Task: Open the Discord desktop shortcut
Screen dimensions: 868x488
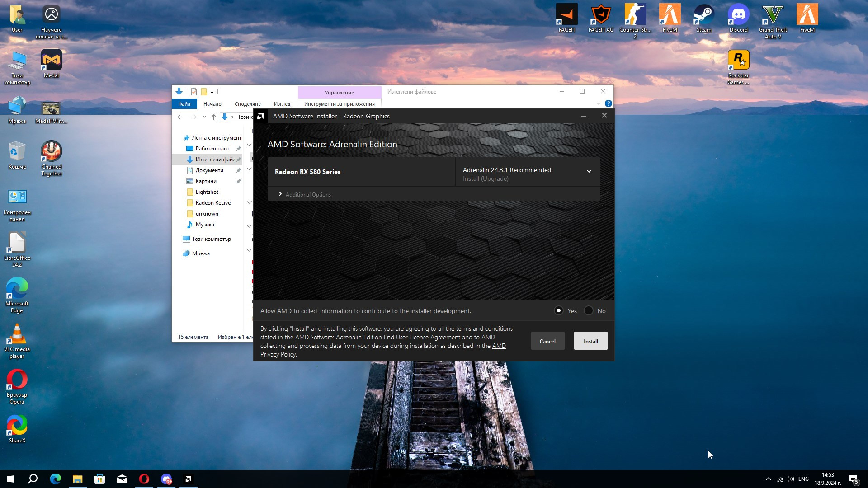Action: [738, 15]
